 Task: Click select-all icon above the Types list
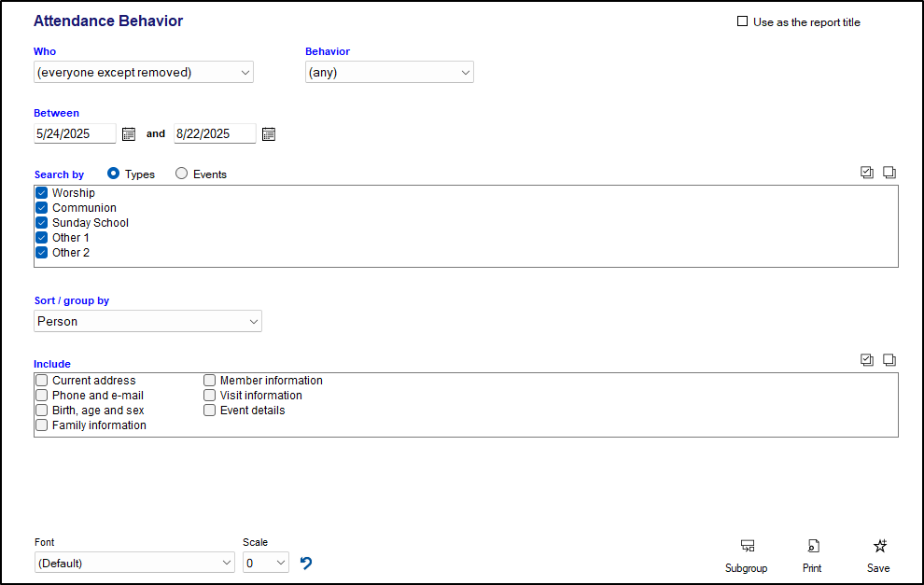(x=867, y=173)
